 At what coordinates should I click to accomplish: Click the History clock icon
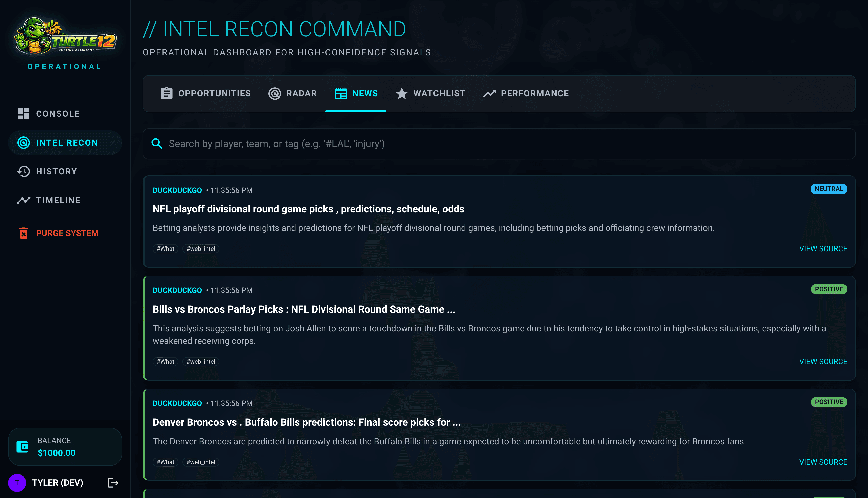[23, 171]
